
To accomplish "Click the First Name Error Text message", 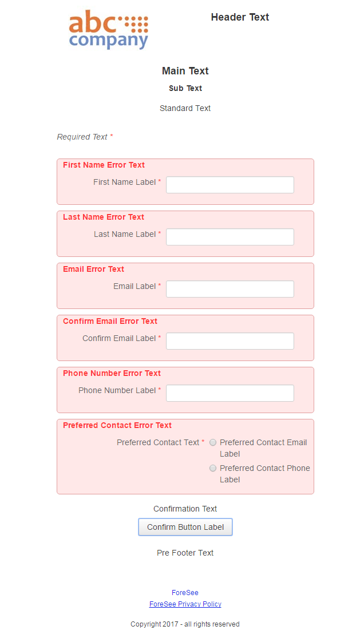I will pos(104,165).
